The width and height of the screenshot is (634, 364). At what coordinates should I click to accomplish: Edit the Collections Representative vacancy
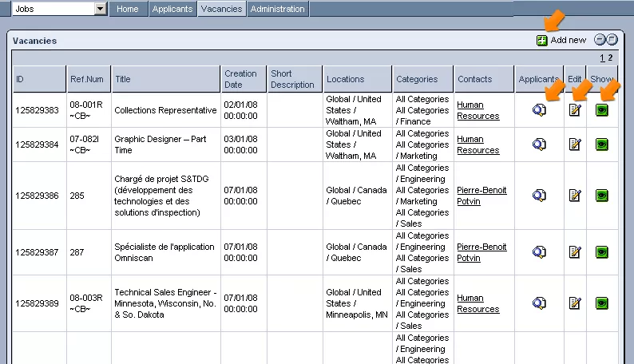[x=575, y=110]
